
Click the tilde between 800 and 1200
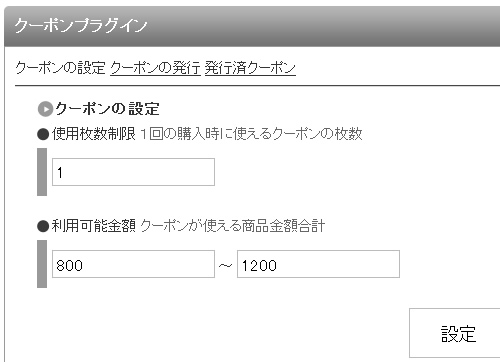[226, 266]
